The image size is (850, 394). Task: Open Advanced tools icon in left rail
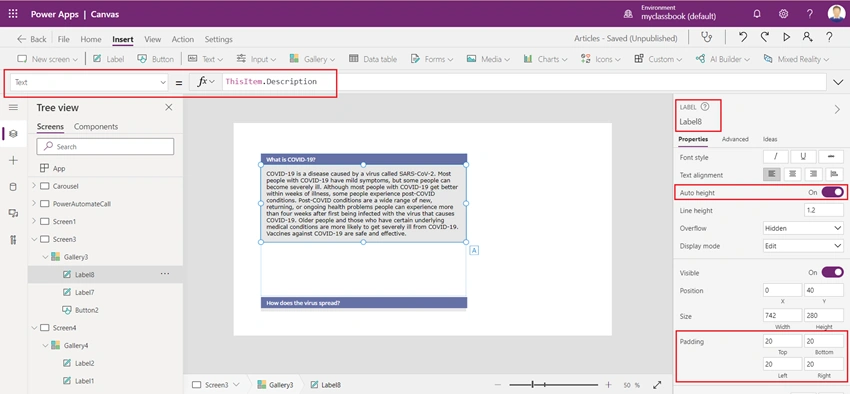pyautogui.click(x=14, y=240)
